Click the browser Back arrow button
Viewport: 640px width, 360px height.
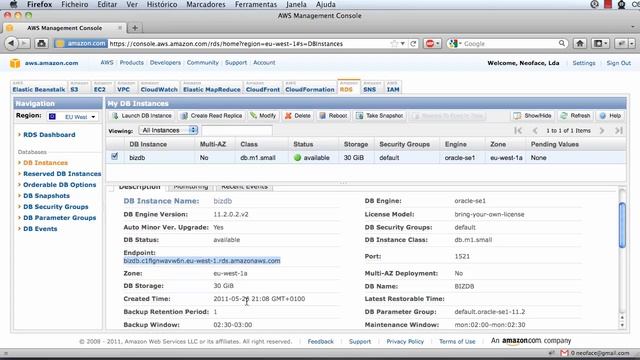(11, 43)
